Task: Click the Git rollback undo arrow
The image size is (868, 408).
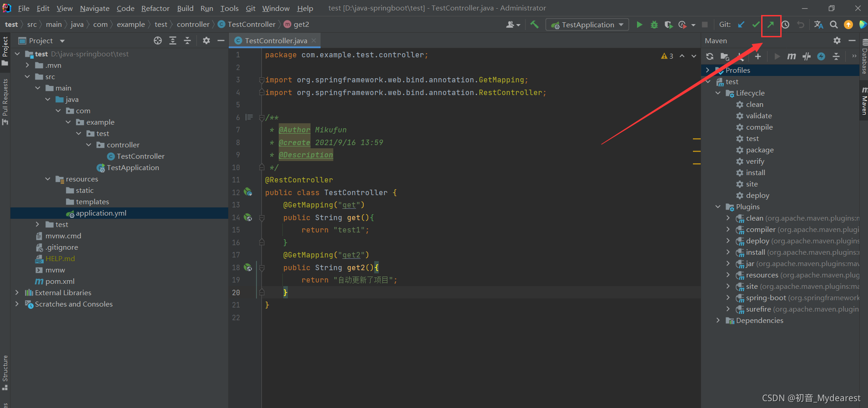Action: click(801, 25)
